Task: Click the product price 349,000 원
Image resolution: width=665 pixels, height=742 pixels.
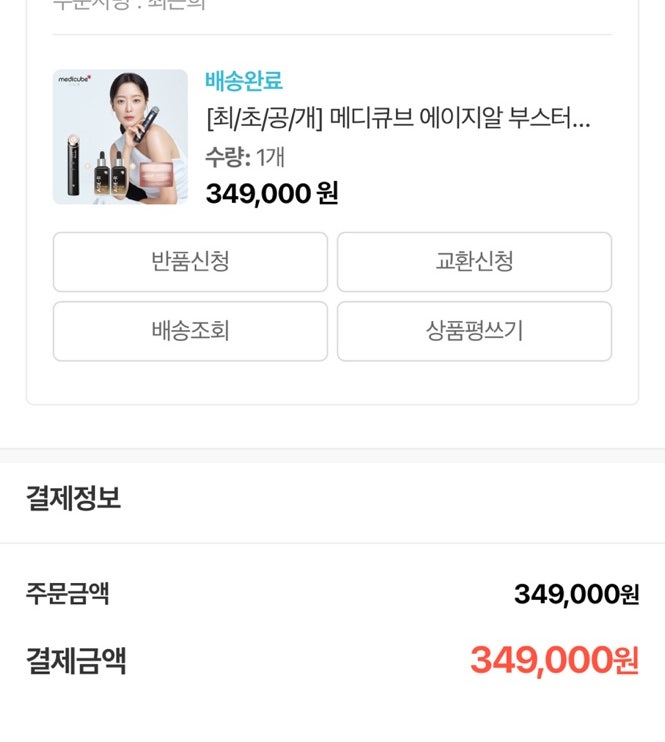Action: (272, 193)
